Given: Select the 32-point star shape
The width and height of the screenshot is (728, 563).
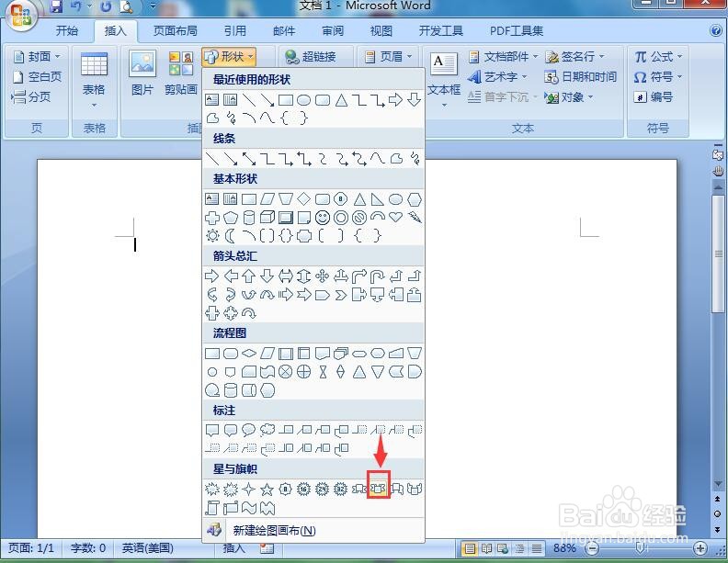Looking at the screenshot, I should pos(340,489).
